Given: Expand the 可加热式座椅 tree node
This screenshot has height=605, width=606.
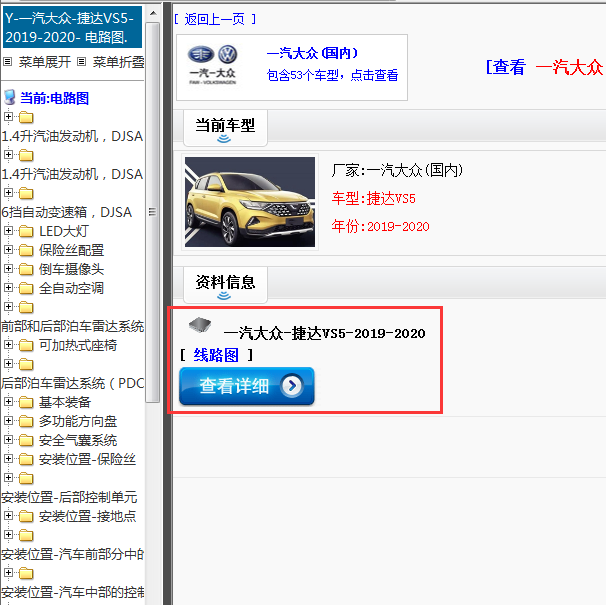Looking at the screenshot, I should coord(8,344).
